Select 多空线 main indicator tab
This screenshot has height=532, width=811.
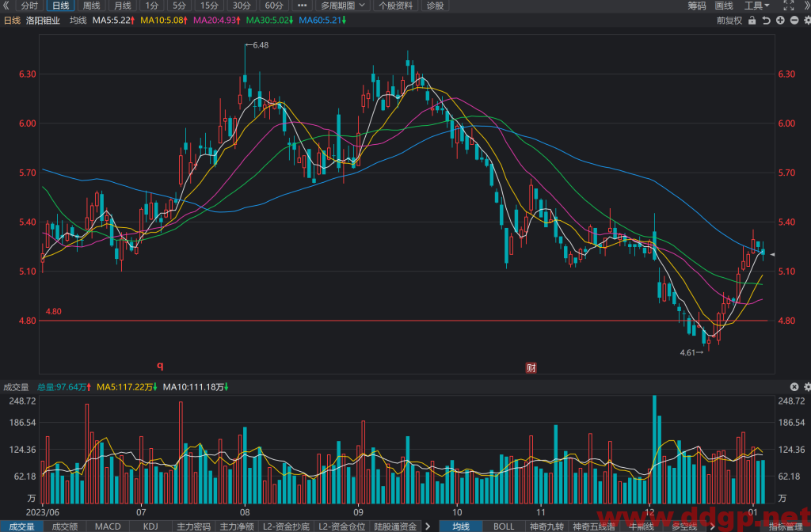684,526
